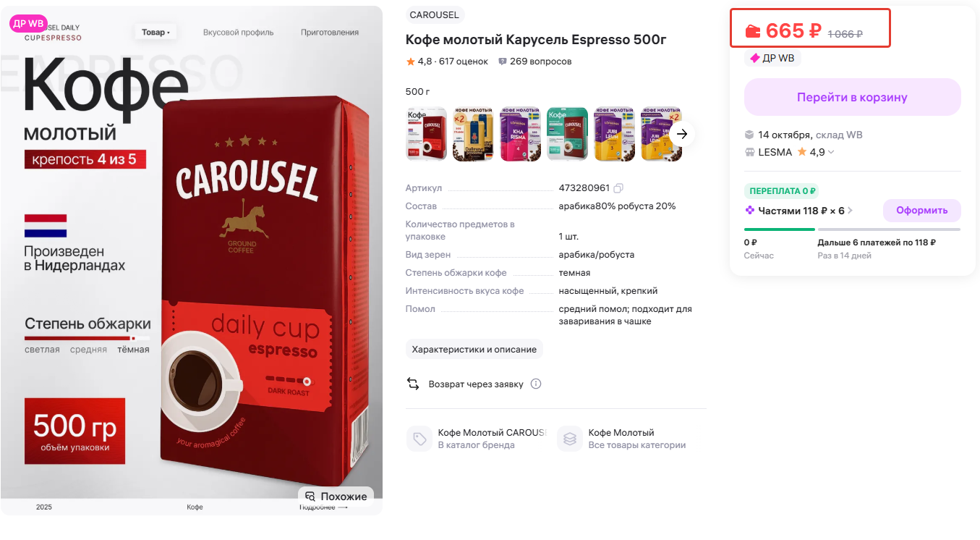This screenshot has height=540, width=980.
Task: Open the Товар dropdown on product image
Action: click(155, 32)
